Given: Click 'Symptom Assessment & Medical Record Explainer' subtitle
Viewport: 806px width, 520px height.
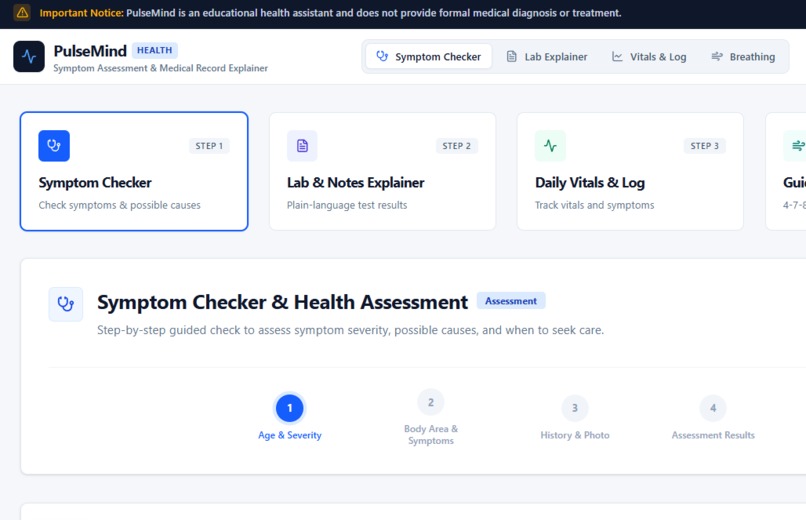Looking at the screenshot, I should tap(160, 68).
